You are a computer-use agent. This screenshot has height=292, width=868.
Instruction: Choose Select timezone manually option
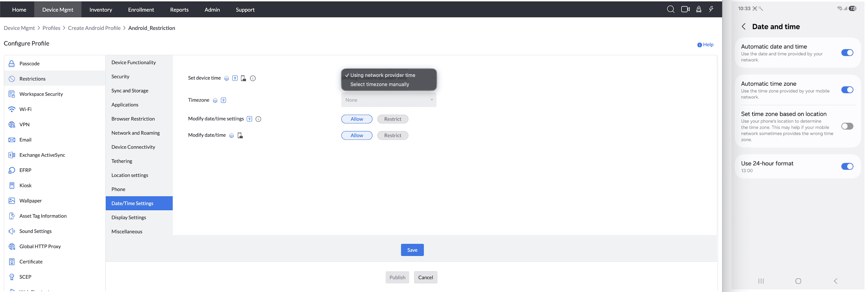click(x=389, y=84)
